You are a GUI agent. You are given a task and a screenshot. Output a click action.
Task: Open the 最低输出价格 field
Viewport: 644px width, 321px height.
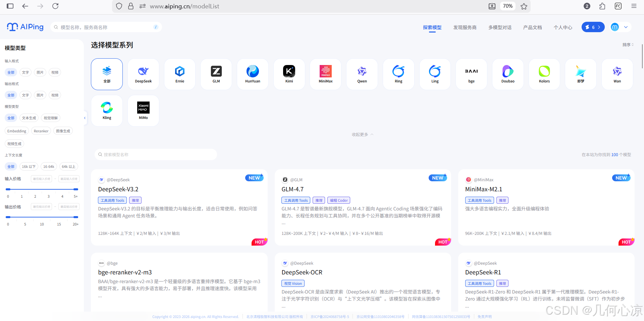42,207
